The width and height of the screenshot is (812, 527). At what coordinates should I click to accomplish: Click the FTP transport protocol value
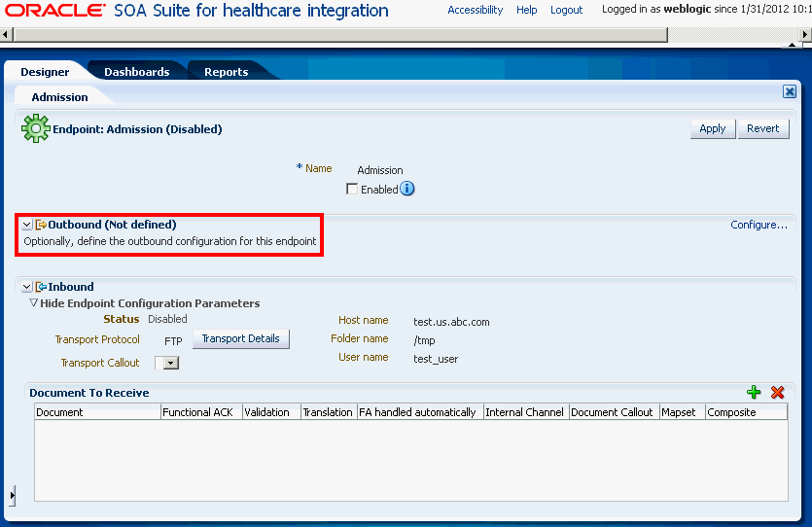click(x=173, y=341)
